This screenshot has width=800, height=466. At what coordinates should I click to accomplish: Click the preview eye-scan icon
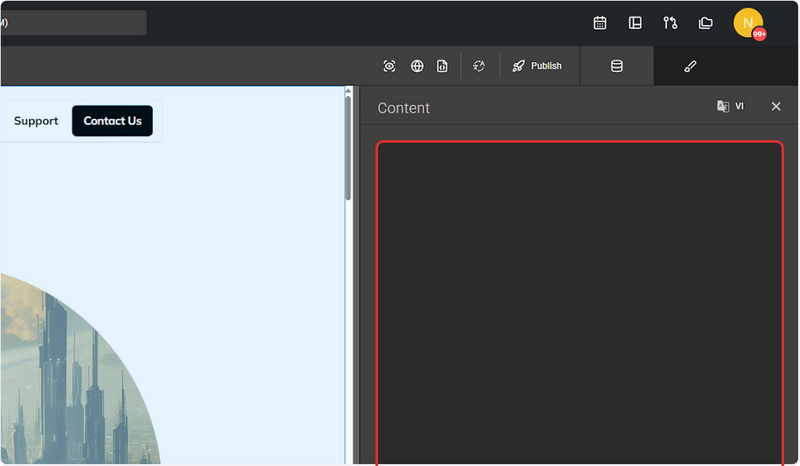(389, 66)
